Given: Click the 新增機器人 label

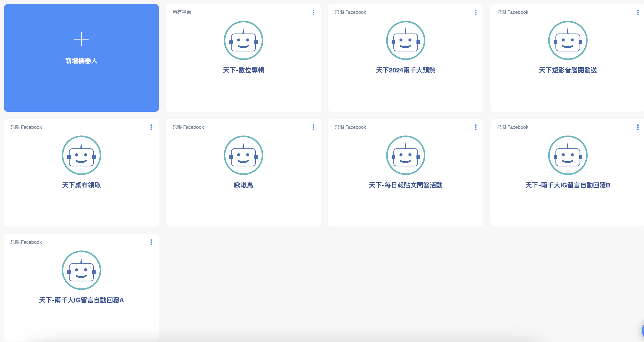Looking at the screenshot, I should coord(81,61).
